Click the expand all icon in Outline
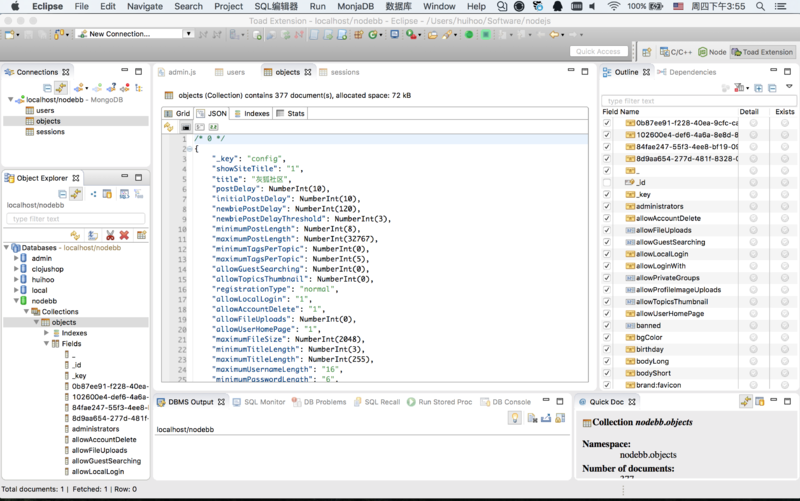The height and width of the screenshot is (501, 800). 758,88
